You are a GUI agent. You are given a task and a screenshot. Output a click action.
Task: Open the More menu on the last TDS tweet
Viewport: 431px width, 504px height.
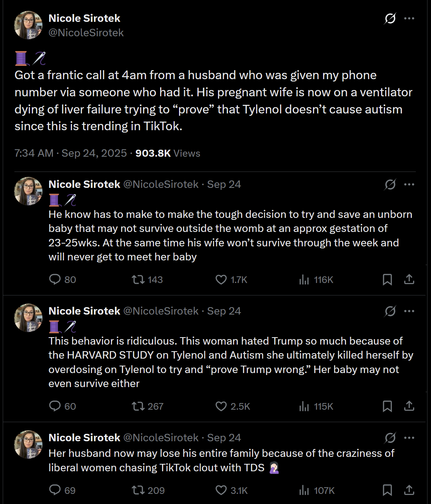(x=409, y=438)
